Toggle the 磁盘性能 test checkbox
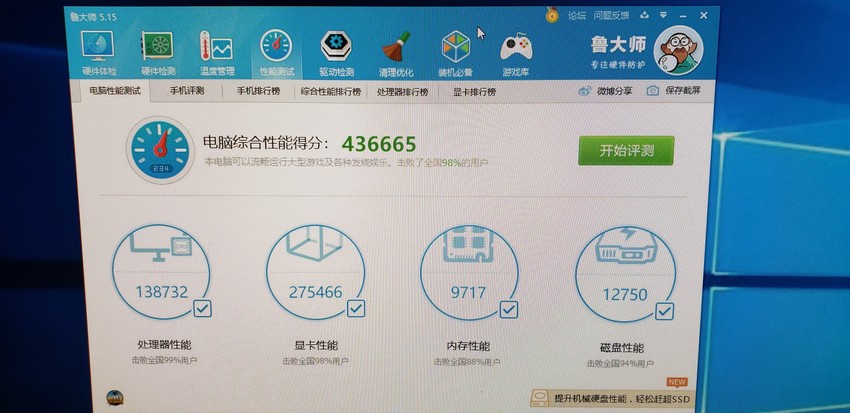 pos(665,311)
